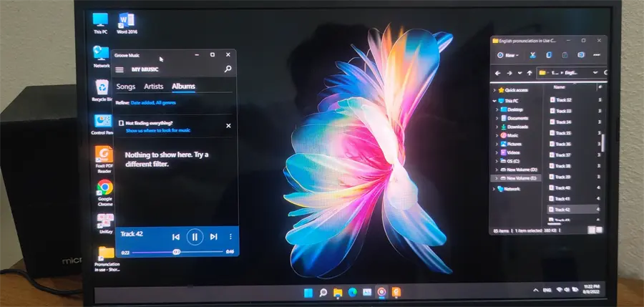Open the Groove Music hamburger menu

119,69
